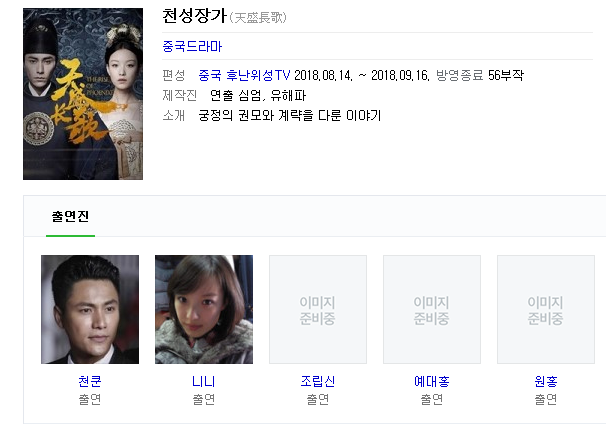Click the 니니 name link
The height and width of the screenshot is (424, 606).
[204, 381]
